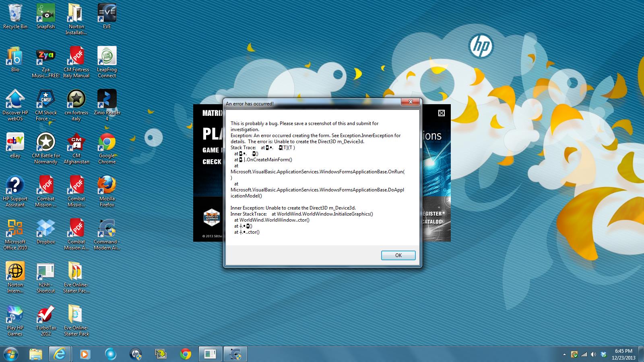
Task: Select the Zya Music shortcut icon
Action: 45,62
